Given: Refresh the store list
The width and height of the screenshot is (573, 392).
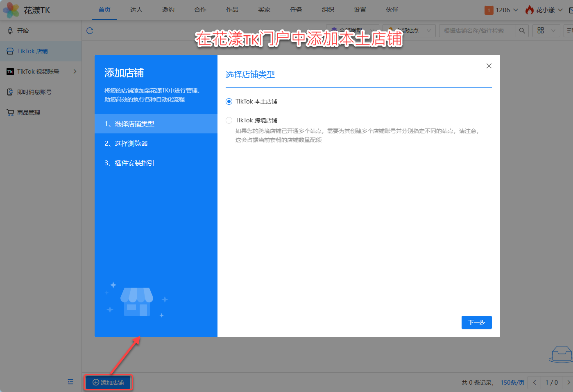Looking at the screenshot, I should tap(90, 31).
